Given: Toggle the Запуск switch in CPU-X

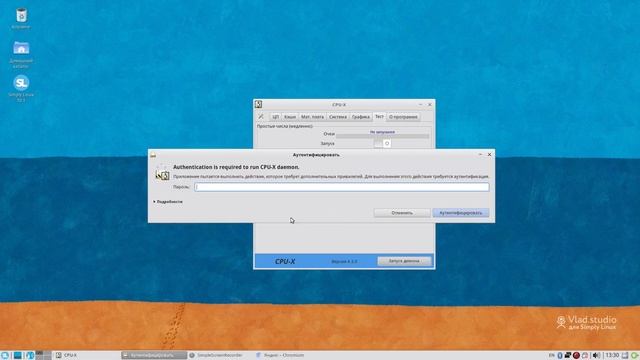Looking at the screenshot, I should [x=382, y=143].
